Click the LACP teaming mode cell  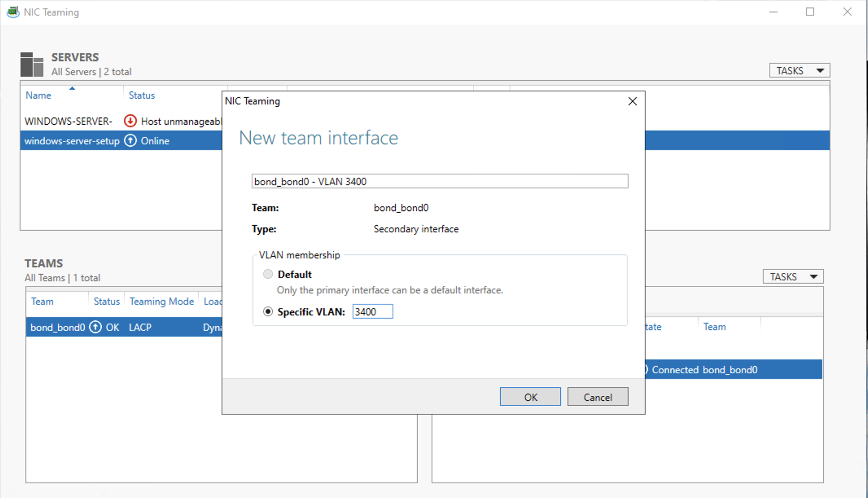pyautogui.click(x=140, y=327)
